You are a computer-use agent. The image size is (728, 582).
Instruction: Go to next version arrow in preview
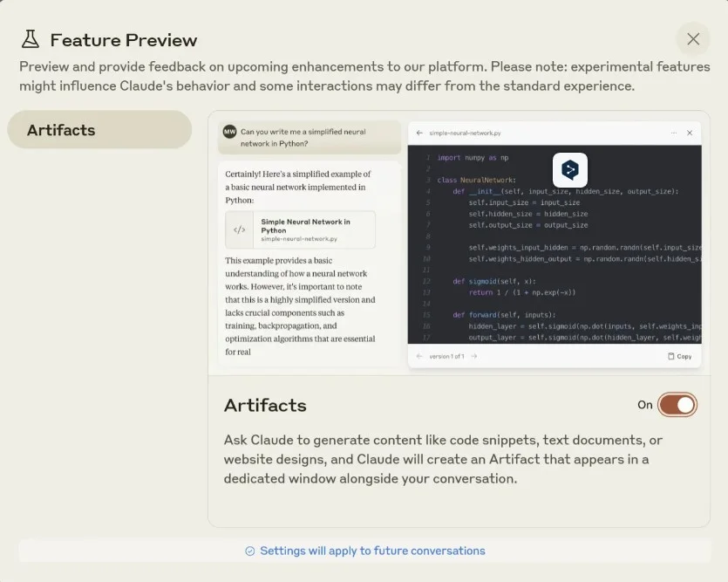(474, 356)
